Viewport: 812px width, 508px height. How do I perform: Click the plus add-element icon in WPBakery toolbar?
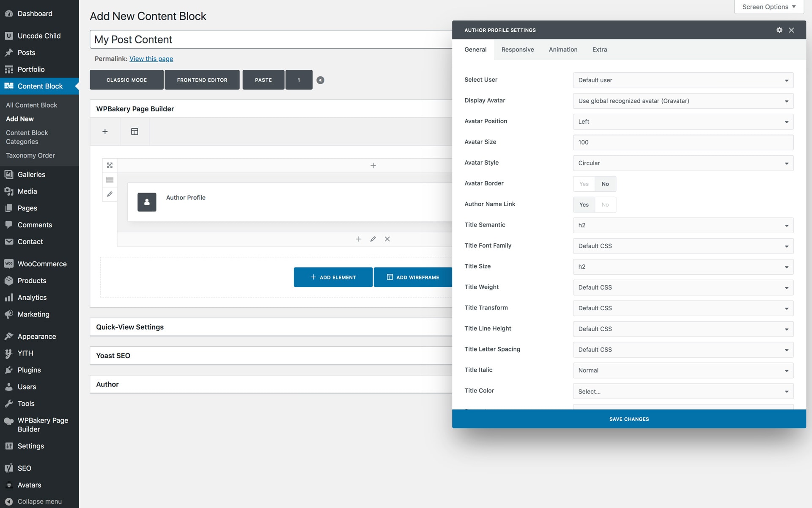coord(105,132)
